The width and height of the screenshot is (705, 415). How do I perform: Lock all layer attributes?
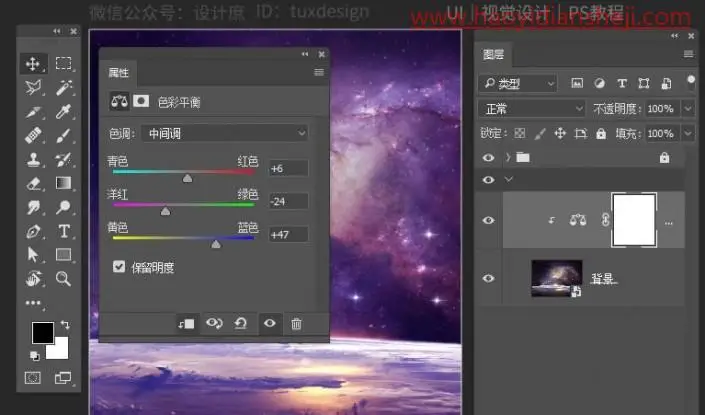tap(601, 134)
